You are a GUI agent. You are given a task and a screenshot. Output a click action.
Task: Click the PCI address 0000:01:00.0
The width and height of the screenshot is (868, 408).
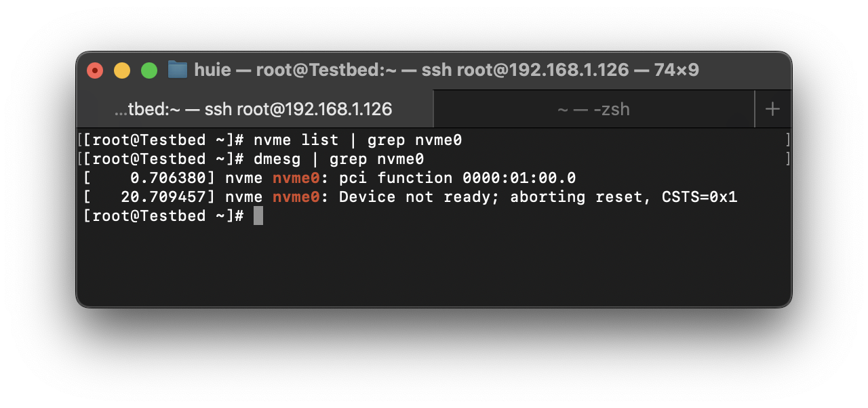point(519,178)
